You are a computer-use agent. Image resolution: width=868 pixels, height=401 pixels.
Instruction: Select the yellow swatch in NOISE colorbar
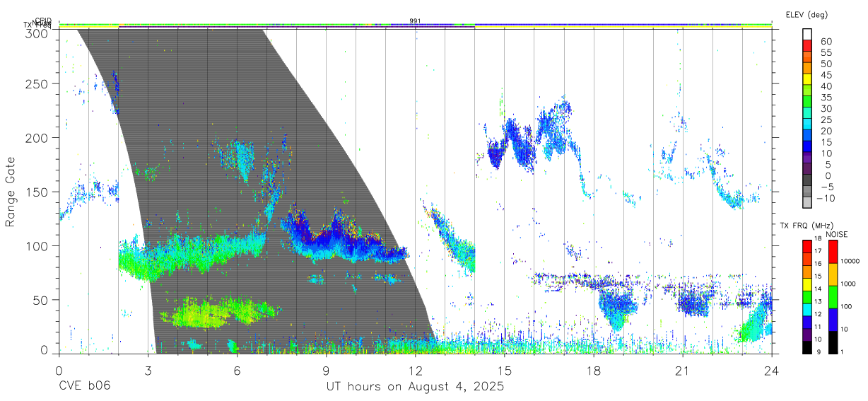pos(832,274)
